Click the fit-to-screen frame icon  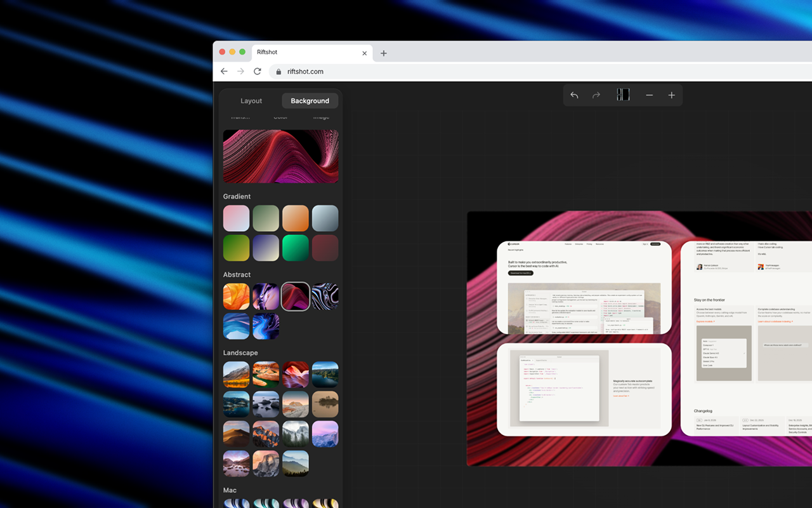click(623, 95)
